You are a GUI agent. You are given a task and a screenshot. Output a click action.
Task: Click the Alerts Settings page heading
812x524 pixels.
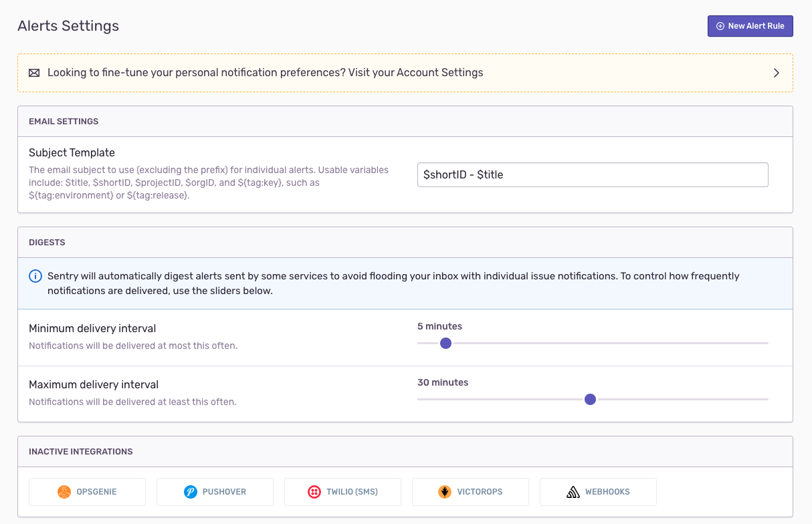[68, 26]
